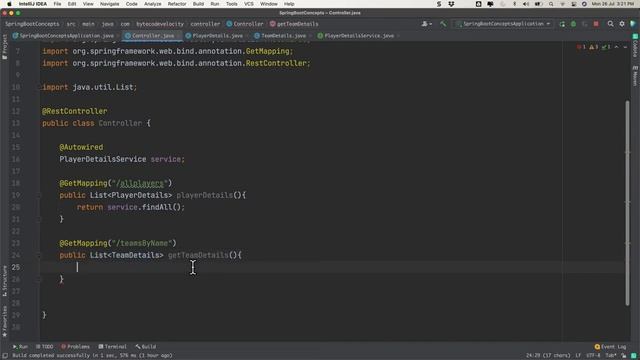The height and width of the screenshot is (360, 640).
Task: Go to previous highlighted problem arrow
Action: [616, 47]
